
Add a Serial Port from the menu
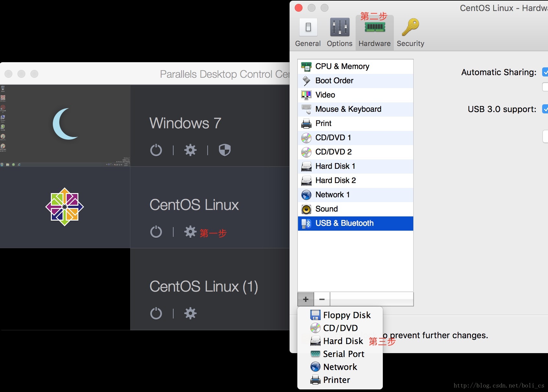pyautogui.click(x=340, y=354)
